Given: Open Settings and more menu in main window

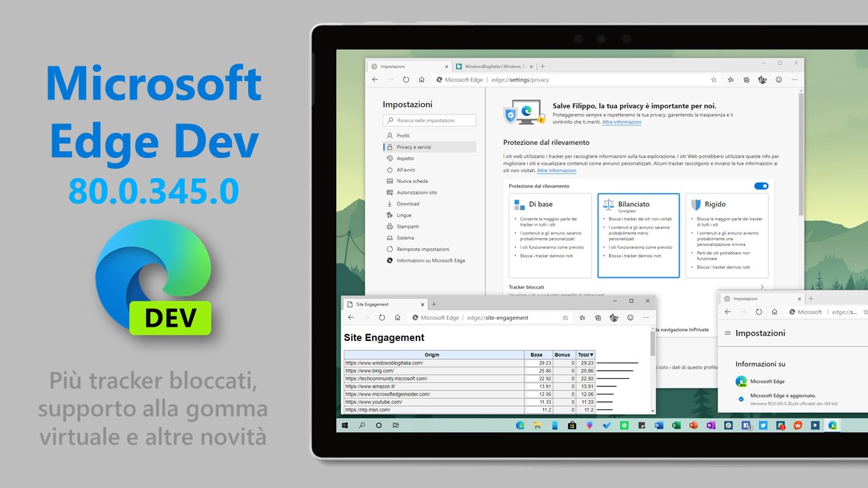Looking at the screenshot, I should coord(794,79).
